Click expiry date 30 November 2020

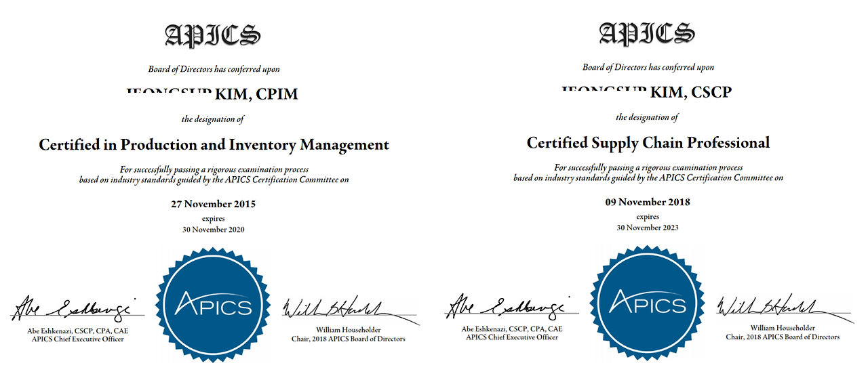click(x=214, y=230)
